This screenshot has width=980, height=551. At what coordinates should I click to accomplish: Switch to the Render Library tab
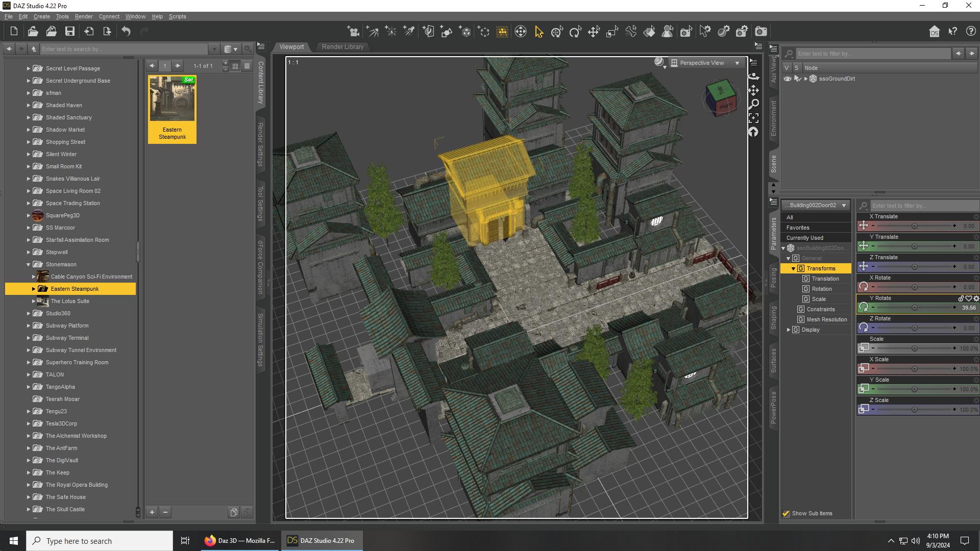pos(342,46)
